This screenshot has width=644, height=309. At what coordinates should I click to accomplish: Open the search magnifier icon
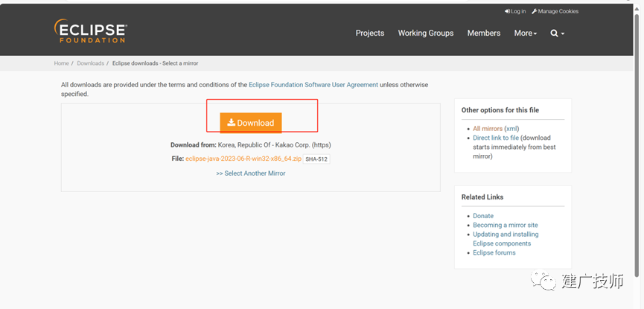tap(554, 34)
